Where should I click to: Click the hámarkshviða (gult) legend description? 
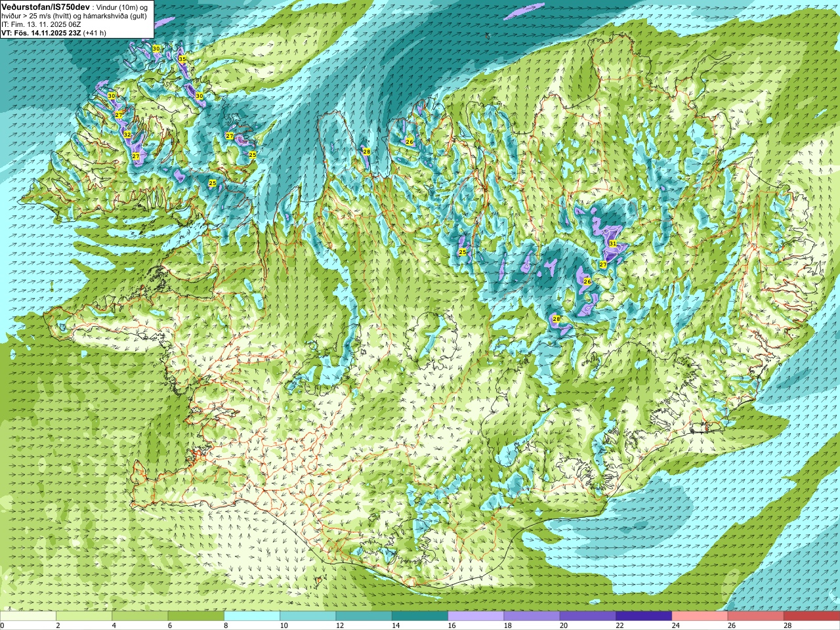tap(115, 16)
